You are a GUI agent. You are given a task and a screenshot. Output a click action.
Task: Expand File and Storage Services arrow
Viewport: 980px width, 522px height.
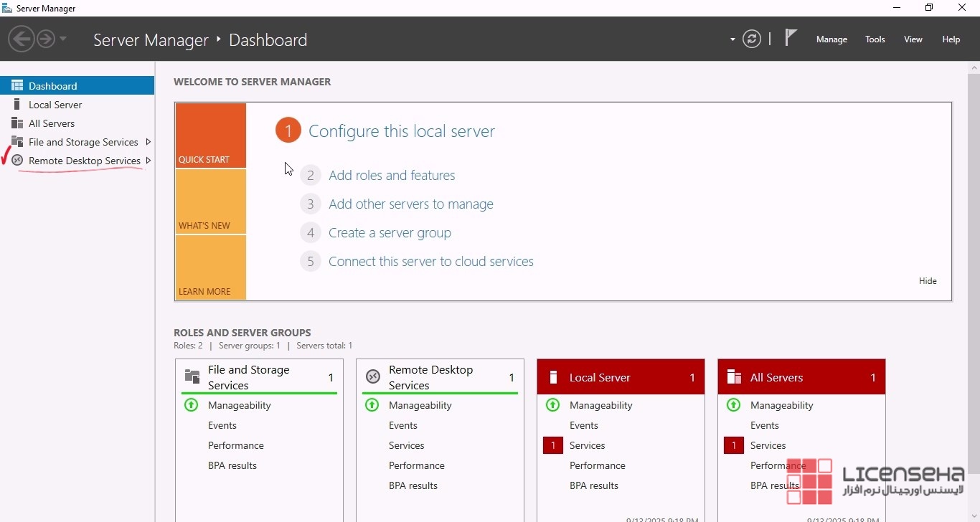pos(149,142)
